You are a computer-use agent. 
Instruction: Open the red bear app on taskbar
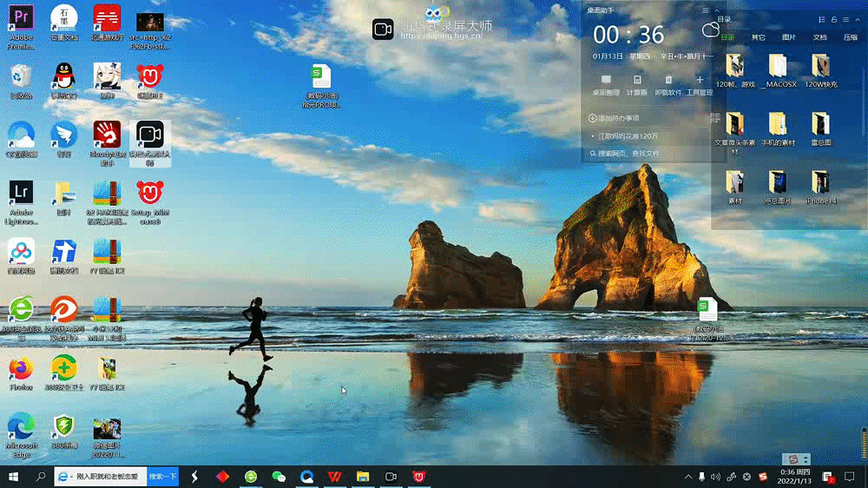click(x=419, y=477)
